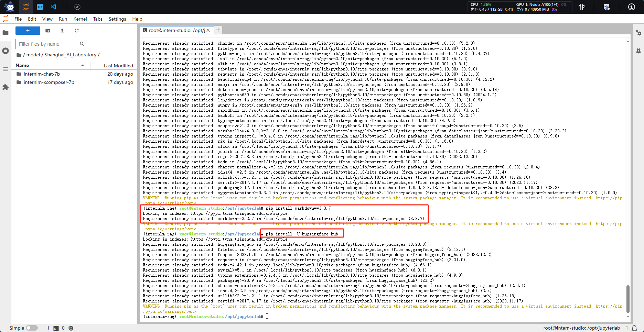Image resolution: width=644 pixels, height=332 pixels.
Task: Click the '17 days ago' modified cell
Action: click(120, 82)
